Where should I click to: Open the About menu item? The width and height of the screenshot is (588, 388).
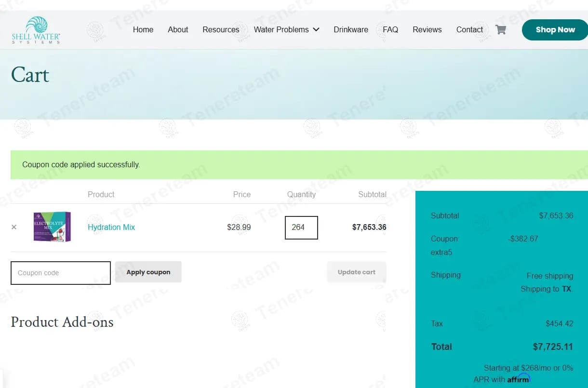pyautogui.click(x=178, y=29)
